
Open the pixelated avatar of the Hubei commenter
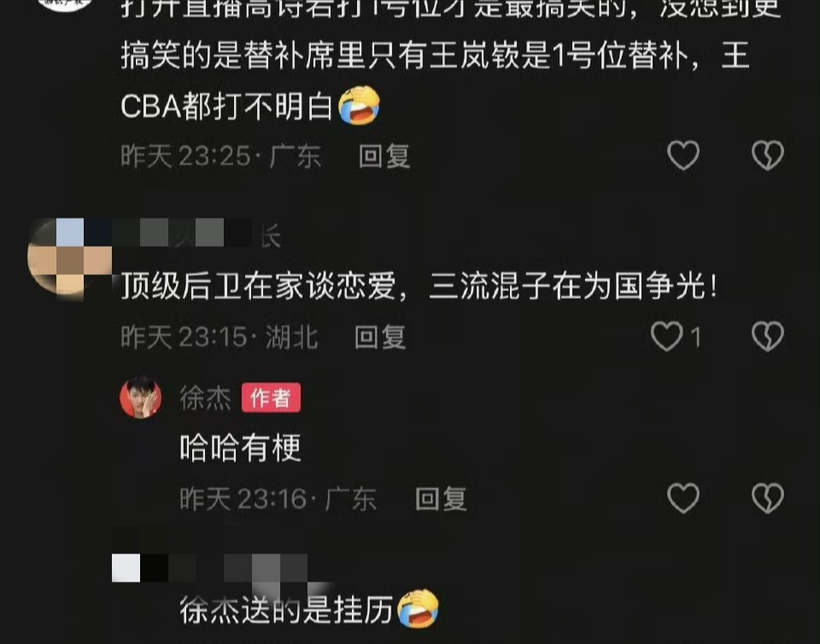click(x=69, y=260)
